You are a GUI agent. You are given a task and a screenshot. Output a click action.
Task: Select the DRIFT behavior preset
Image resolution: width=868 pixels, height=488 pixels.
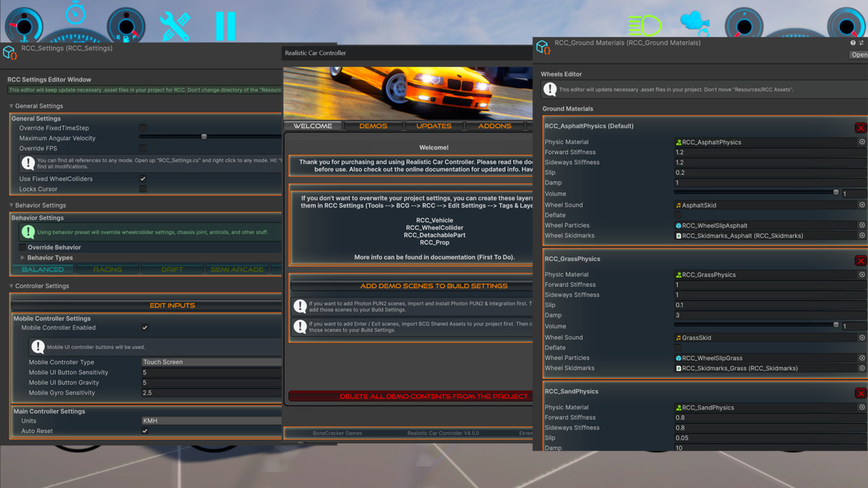click(x=172, y=270)
